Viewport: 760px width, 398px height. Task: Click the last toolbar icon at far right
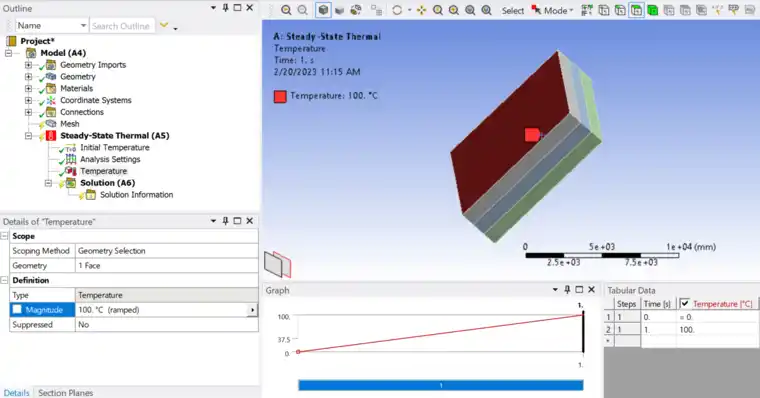[750, 10]
